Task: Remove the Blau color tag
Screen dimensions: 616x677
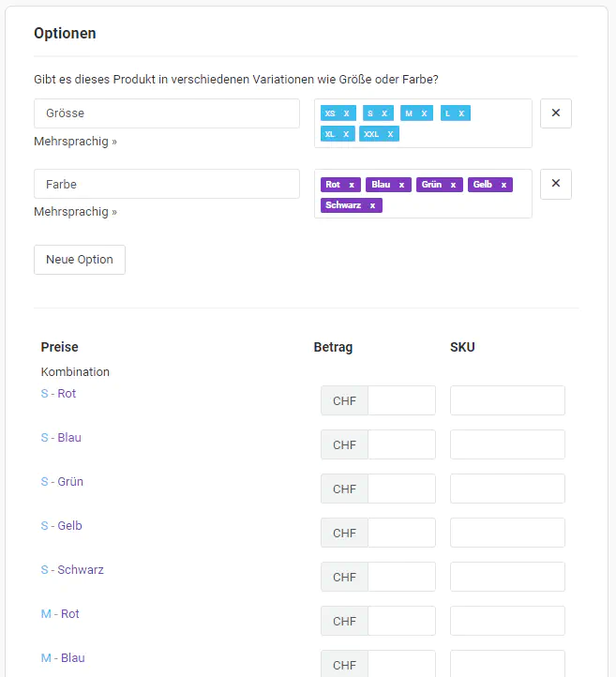Action: tap(401, 185)
